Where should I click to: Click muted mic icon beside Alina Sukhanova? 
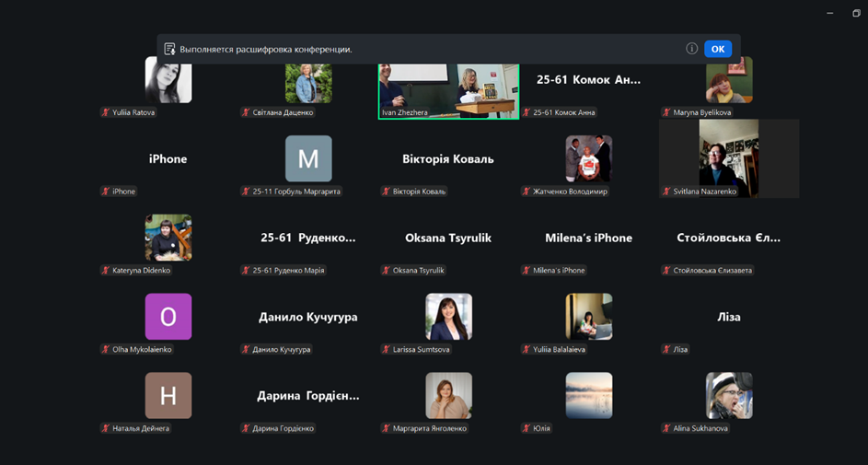[666, 428]
